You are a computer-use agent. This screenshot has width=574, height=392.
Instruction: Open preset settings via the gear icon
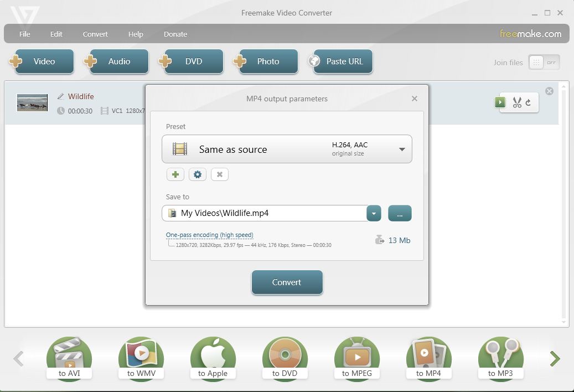tap(197, 174)
